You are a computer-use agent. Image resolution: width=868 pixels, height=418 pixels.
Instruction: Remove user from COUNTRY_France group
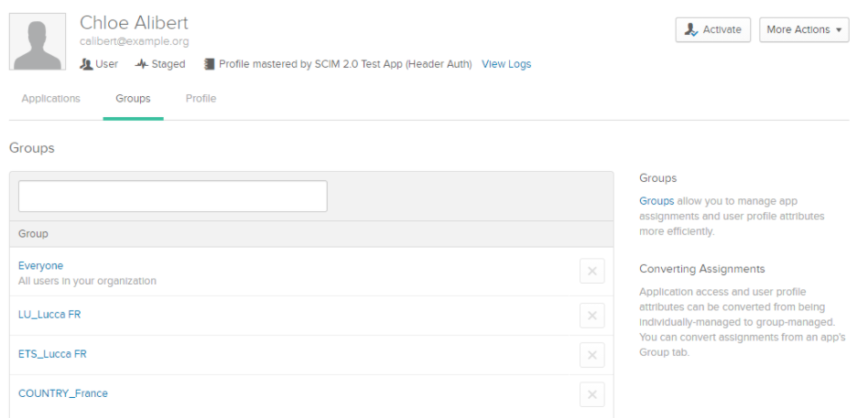click(591, 395)
